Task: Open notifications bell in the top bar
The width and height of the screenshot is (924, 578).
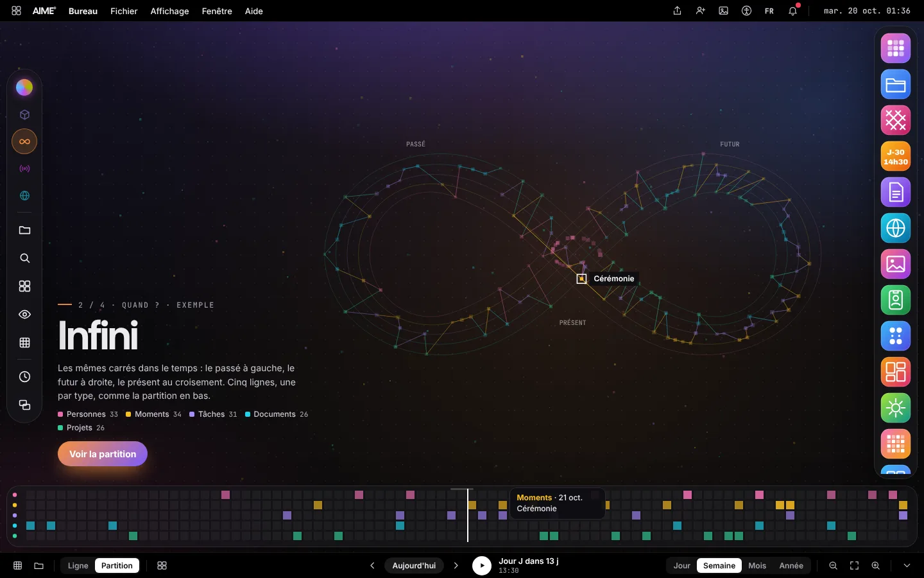Action: tap(793, 11)
